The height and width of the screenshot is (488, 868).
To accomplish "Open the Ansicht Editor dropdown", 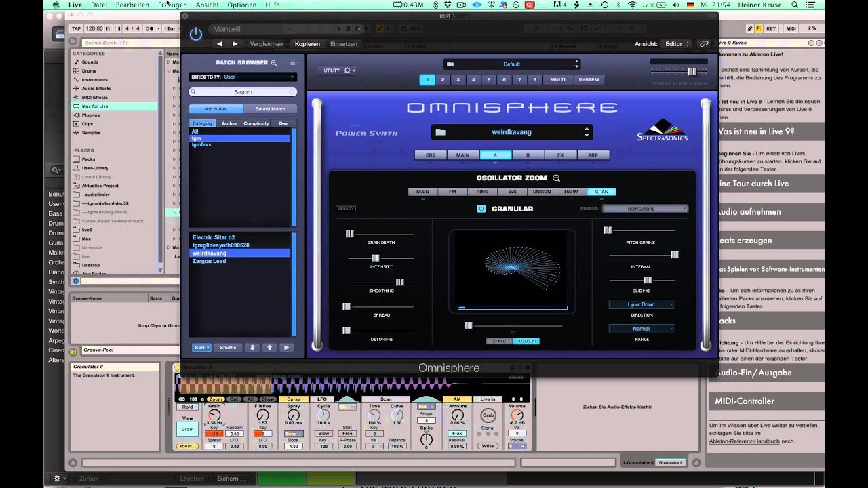I will [x=677, y=44].
